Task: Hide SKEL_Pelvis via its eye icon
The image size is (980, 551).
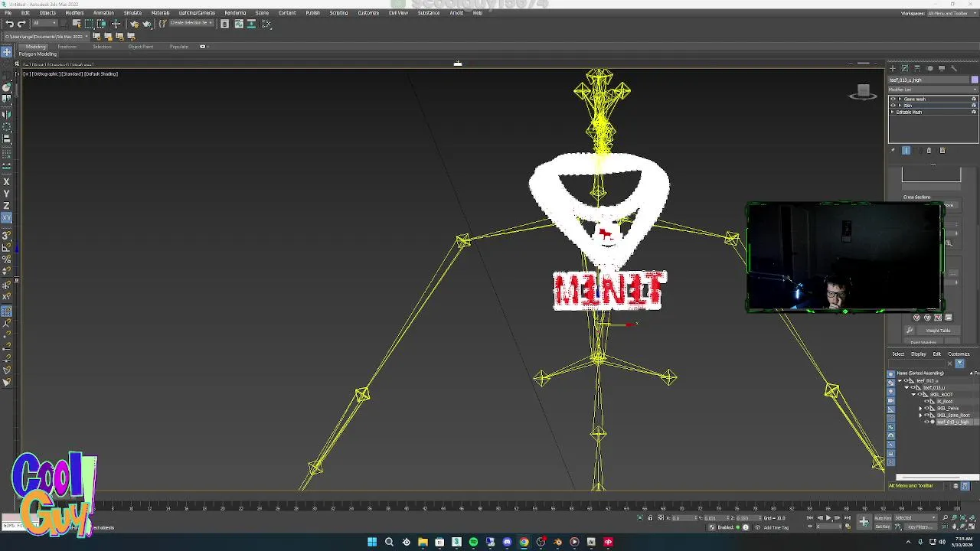Action: [927, 409]
